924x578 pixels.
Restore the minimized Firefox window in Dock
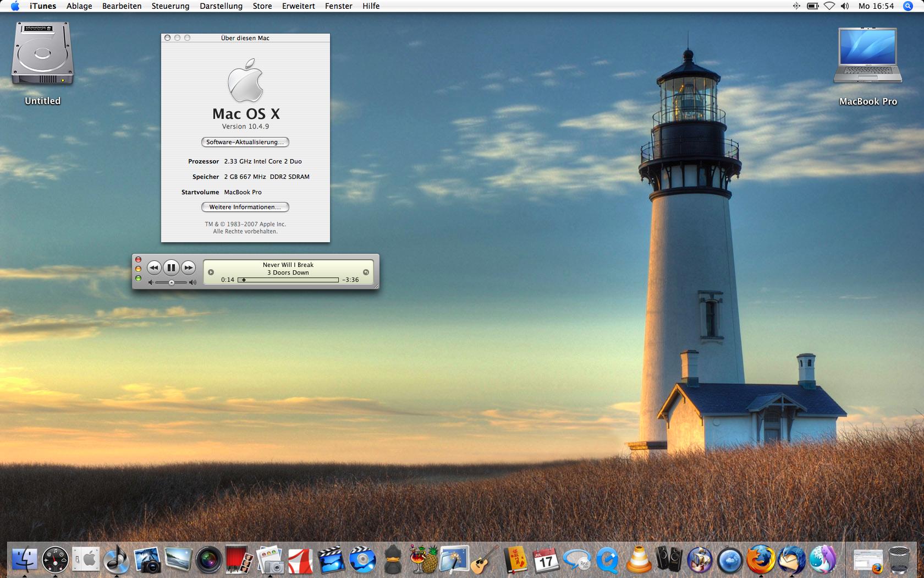(868, 561)
